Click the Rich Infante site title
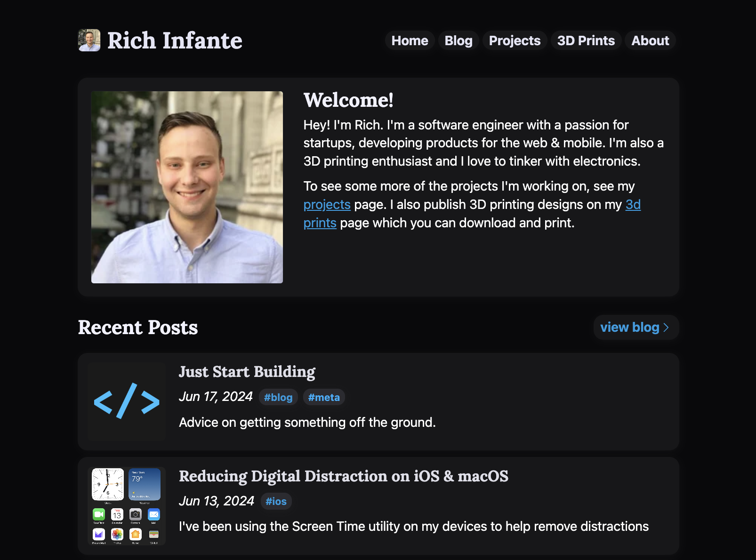Screen dimensions: 756x560 click(175, 40)
